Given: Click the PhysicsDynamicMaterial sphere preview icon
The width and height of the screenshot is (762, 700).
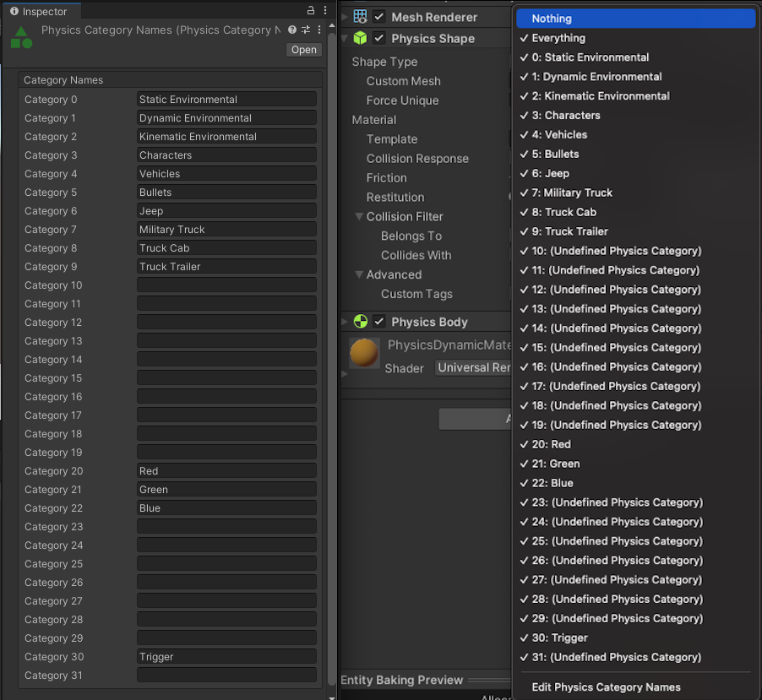Looking at the screenshot, I should pos(362,353).
